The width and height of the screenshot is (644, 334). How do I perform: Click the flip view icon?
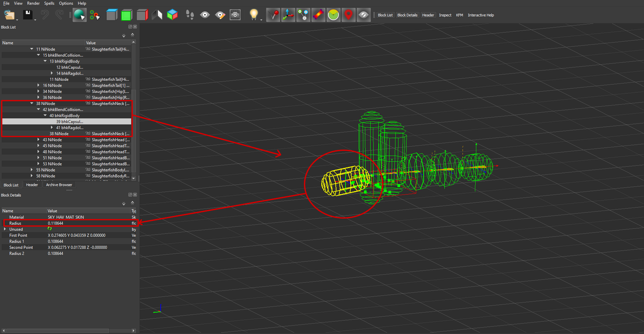(157, 15)
